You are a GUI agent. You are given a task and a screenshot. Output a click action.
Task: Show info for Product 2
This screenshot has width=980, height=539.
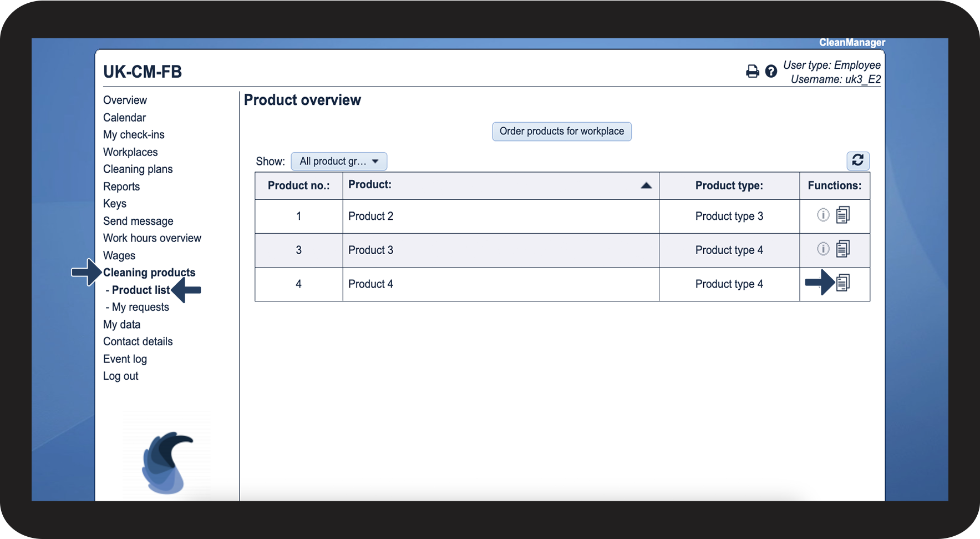click(x=823, y=215)
